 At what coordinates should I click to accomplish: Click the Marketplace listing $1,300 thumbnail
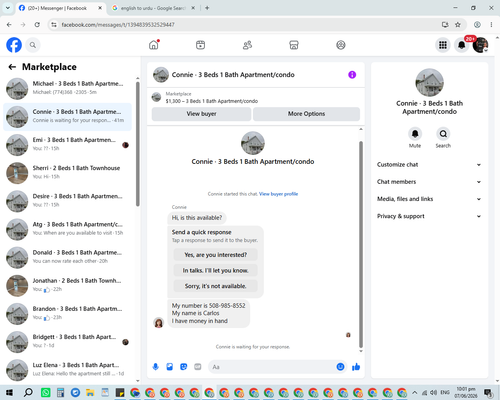pos(156,97)
